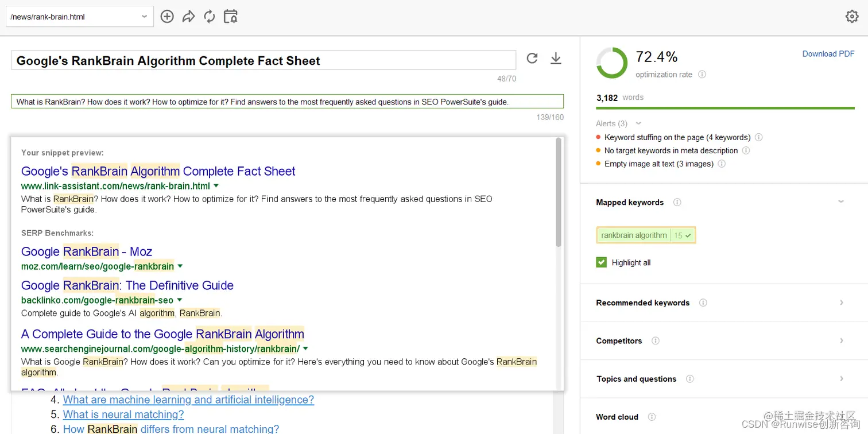Image resolution: width=868 pixels, height=434 pixels.
Task: Expand the Recommended keywords section
Action: tap(842, 303)
